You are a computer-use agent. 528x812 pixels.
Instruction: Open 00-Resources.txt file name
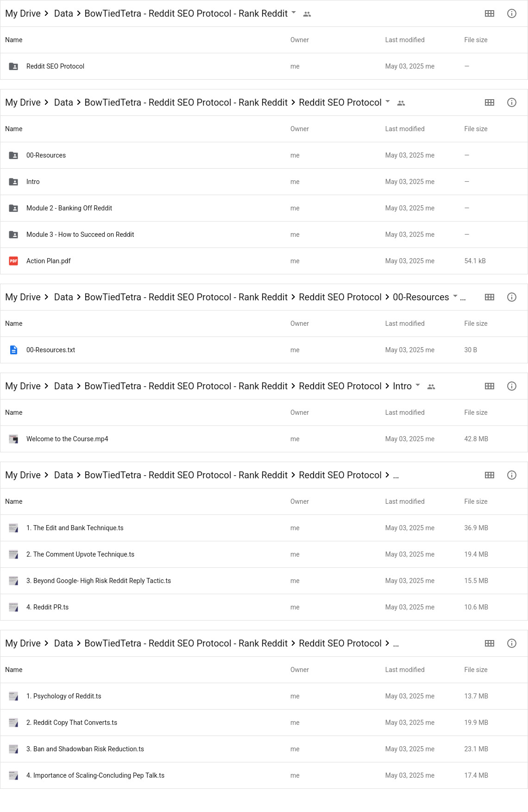tap(50, 350)
